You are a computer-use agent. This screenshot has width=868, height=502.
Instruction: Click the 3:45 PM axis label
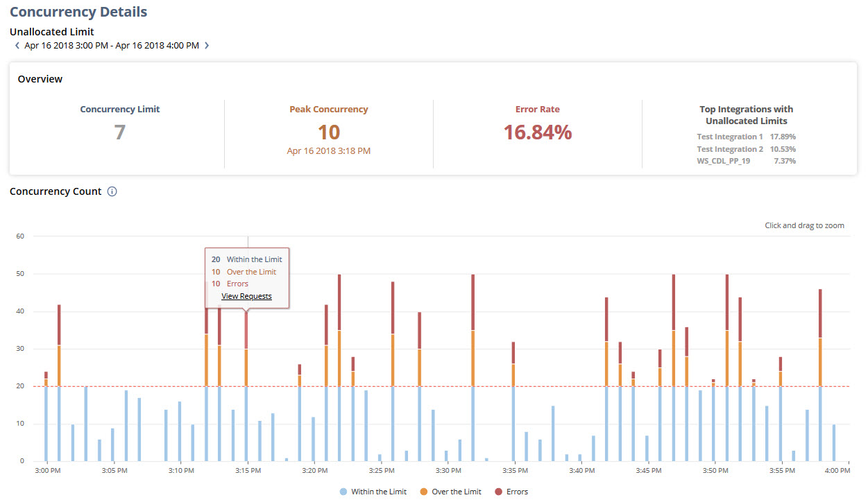(649, 471)
